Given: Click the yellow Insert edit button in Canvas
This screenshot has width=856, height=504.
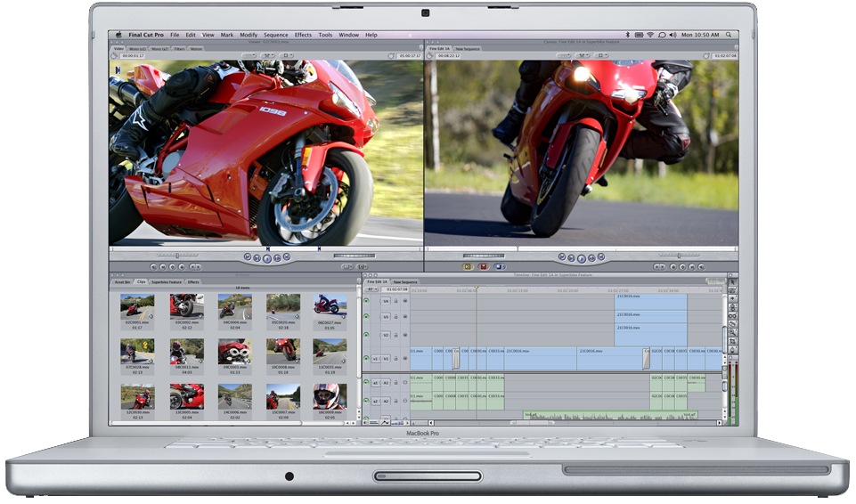Looking at the screenshot, I should pyautogui.click(x=467, y=265).
